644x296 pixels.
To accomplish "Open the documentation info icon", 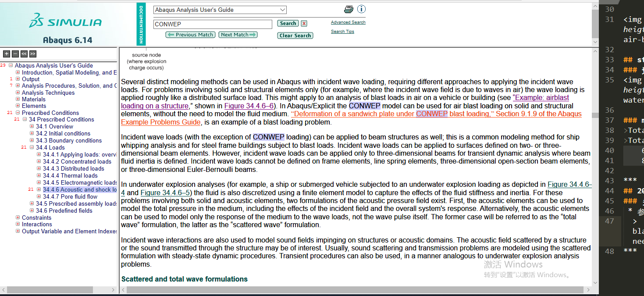I will [361, 9].
